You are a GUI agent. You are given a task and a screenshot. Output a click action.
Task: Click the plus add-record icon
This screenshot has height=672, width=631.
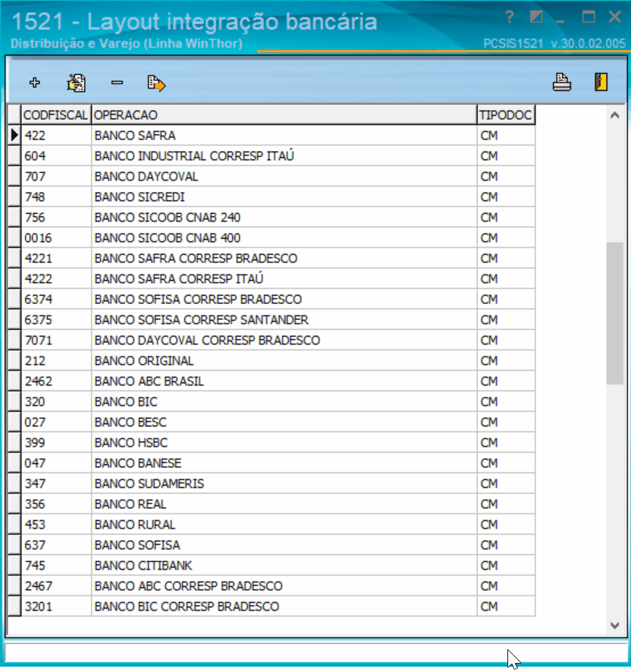(x=35, y=83)
